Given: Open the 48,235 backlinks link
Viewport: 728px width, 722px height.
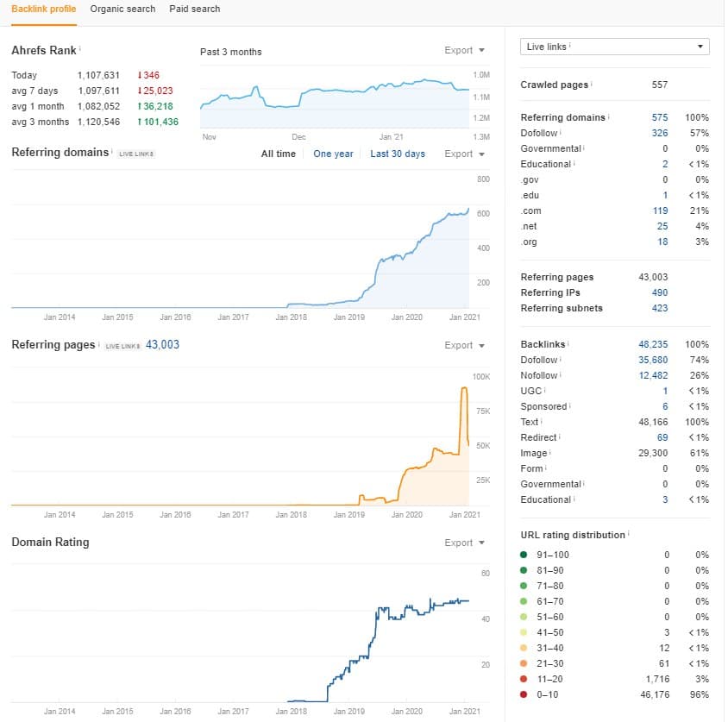Looking at the screenshot, I should 653,344.
